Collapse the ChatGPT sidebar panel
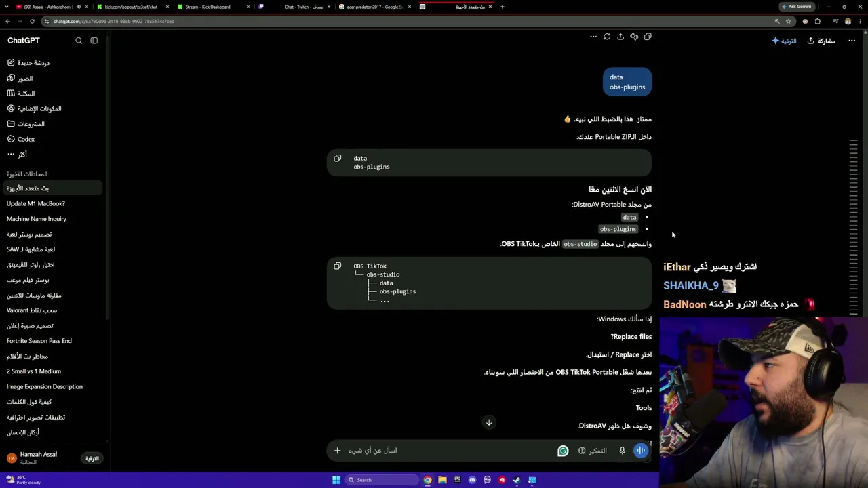The height and width of the screenshot is (488, 868). (x=94, y=41)
